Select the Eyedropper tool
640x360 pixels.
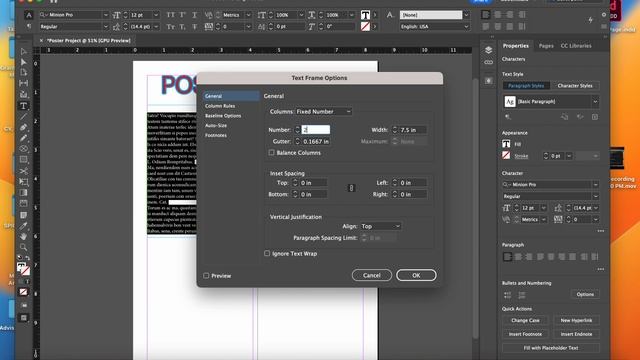coord(23,226)
